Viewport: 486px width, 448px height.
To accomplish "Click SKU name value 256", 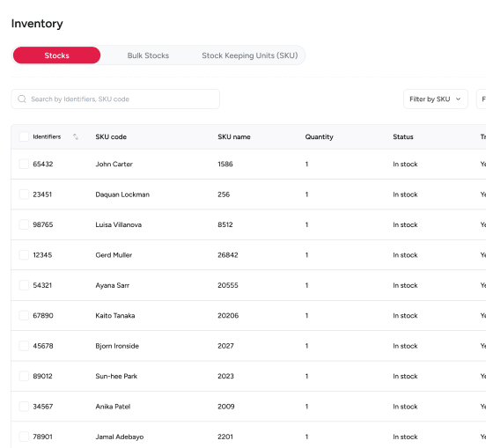I will click(224, 195).
